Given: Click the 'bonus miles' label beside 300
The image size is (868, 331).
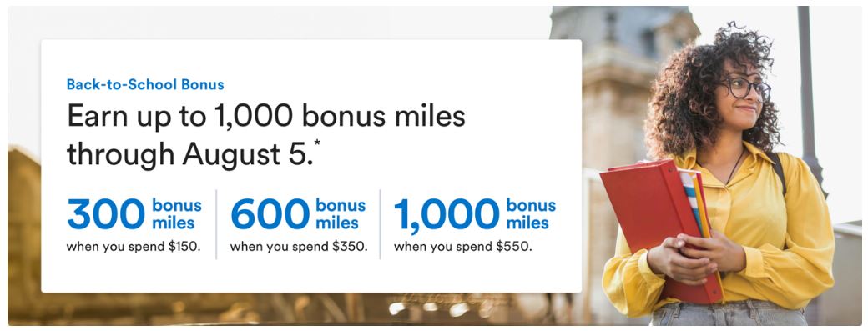Looking at the screenshot, I should [x=177, y=213].
